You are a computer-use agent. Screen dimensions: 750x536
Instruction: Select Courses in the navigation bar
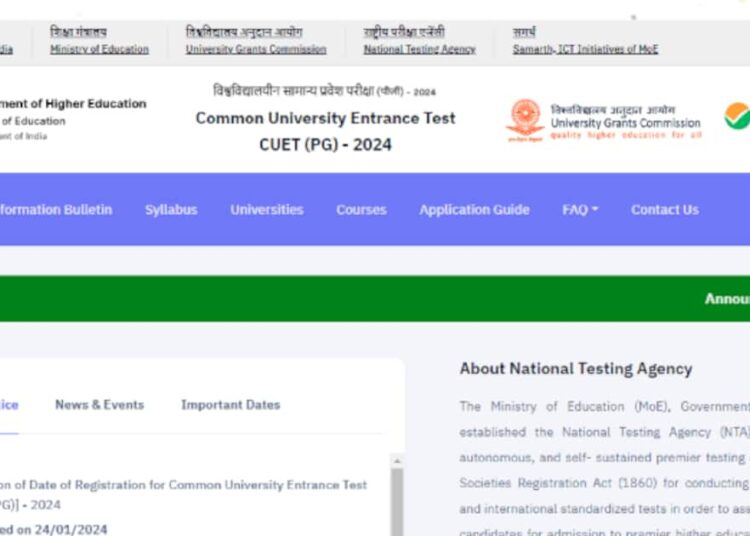361,210
